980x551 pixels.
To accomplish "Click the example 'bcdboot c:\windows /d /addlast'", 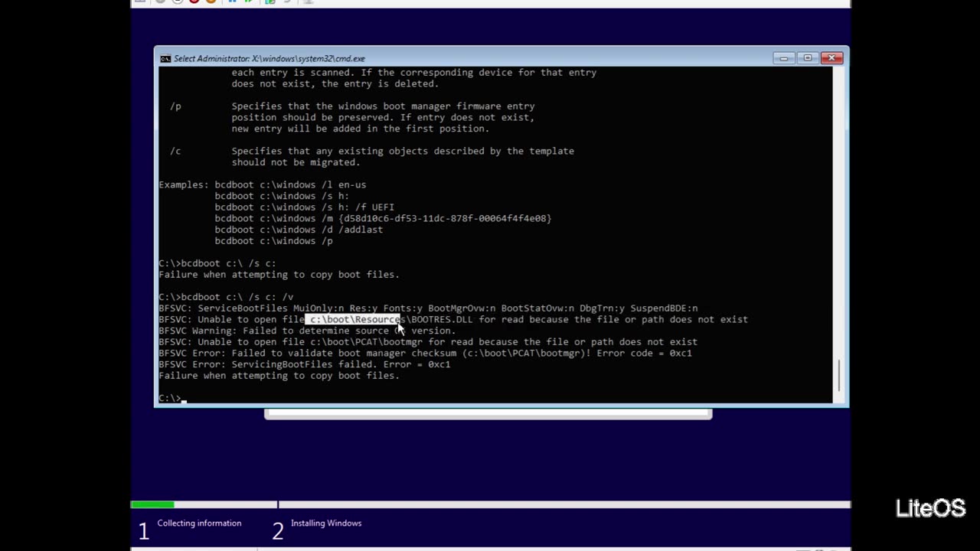I will pyautogui.click(x=299, y=230).
